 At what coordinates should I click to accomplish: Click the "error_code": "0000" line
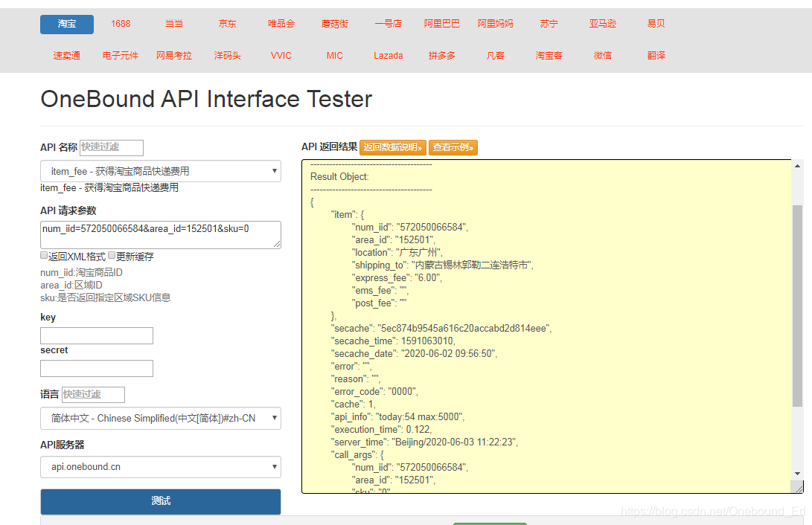coord(374,392)
